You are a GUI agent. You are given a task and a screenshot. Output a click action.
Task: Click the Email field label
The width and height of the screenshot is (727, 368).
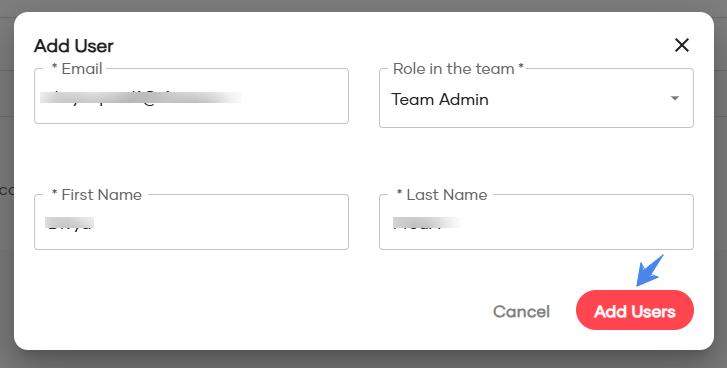77,69
